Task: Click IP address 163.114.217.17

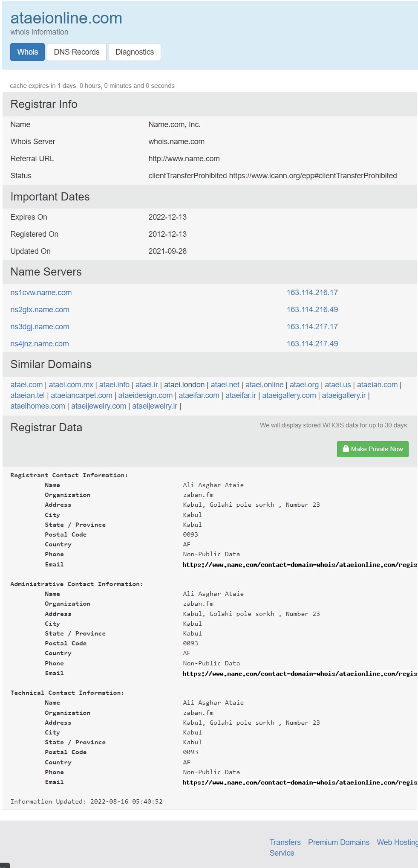Action: tap(312, 327)
